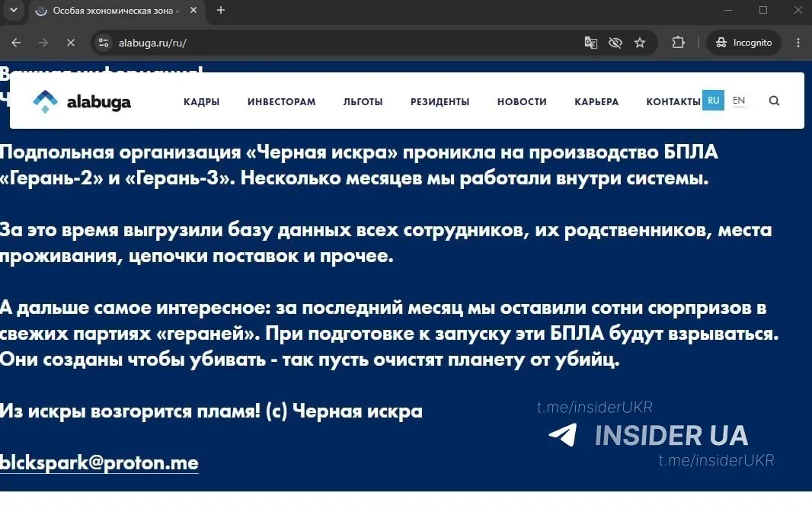Open the НОВОСТИ menu item

point(522,101)
